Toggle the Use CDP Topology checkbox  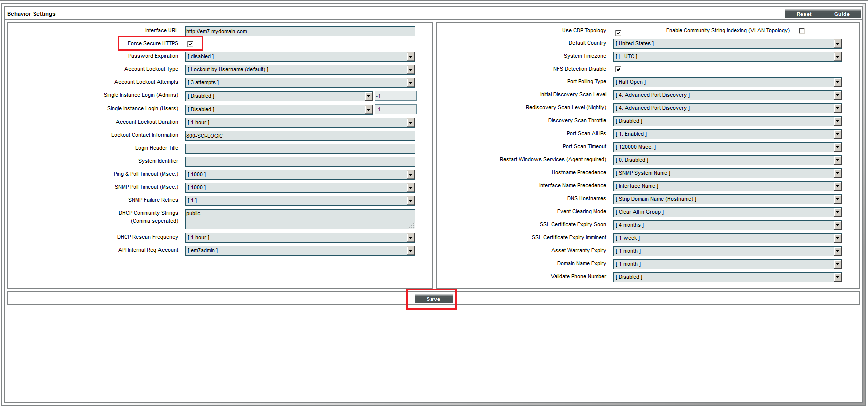(x=618, y=33)
